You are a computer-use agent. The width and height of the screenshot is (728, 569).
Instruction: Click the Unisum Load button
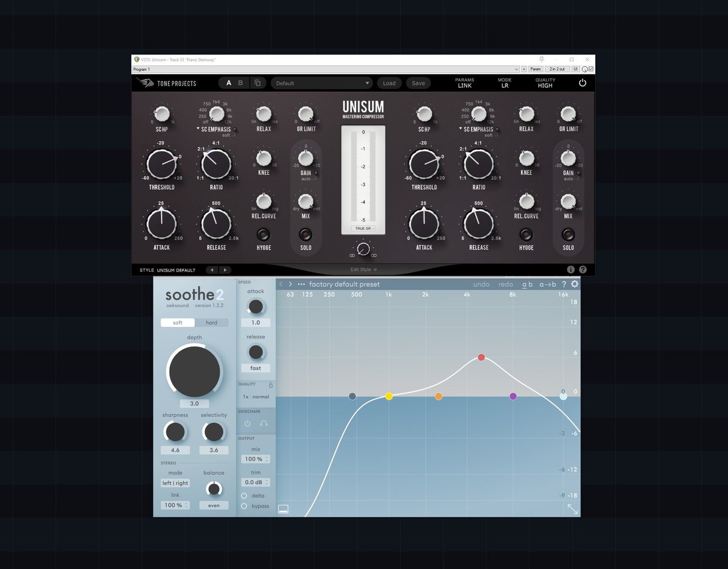(389, 83)
